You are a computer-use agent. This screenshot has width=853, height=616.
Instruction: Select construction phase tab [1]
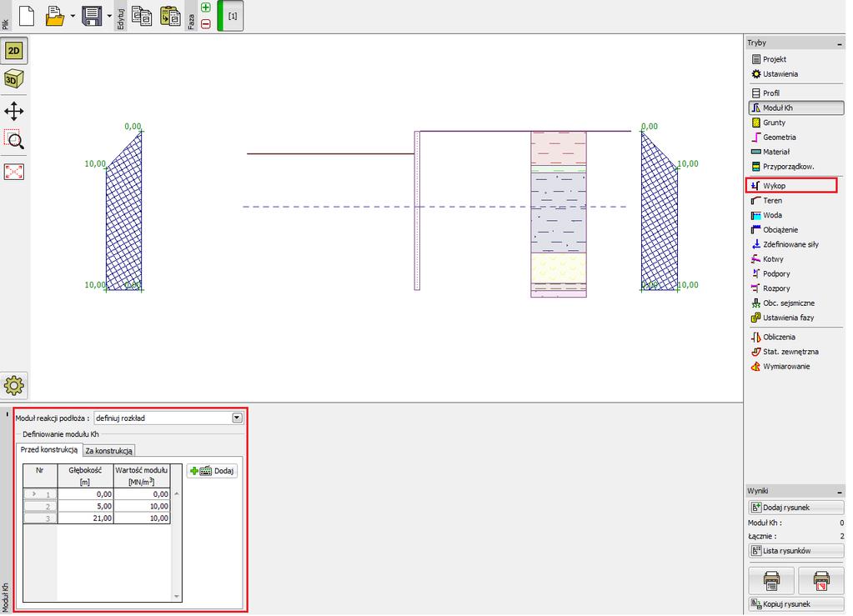(x=231, y=16)
